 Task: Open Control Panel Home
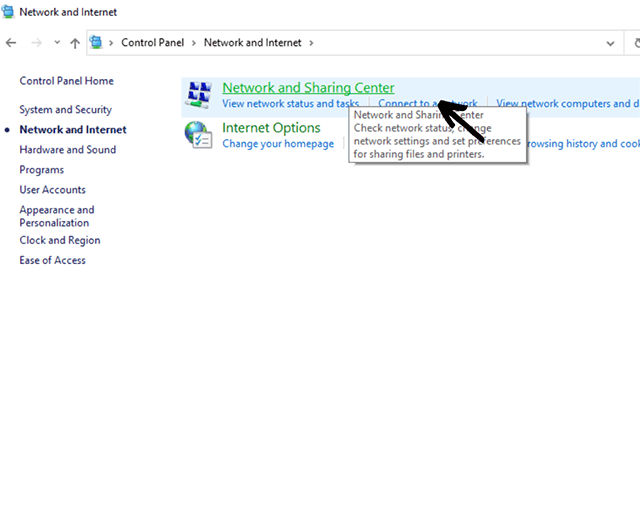(67, 81)
